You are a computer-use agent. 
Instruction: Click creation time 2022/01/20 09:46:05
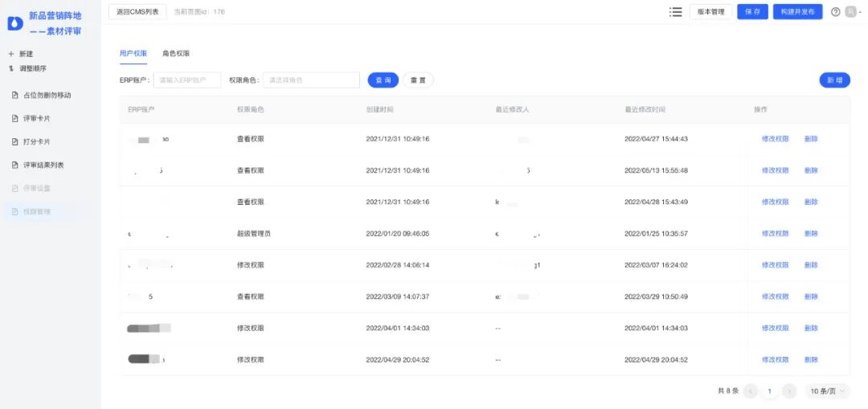[398, 234]
